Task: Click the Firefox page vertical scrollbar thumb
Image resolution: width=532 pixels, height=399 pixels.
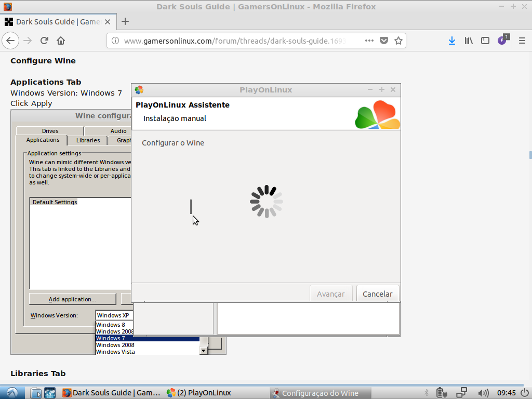Action: pyautogui.click(x=530, y=155)
